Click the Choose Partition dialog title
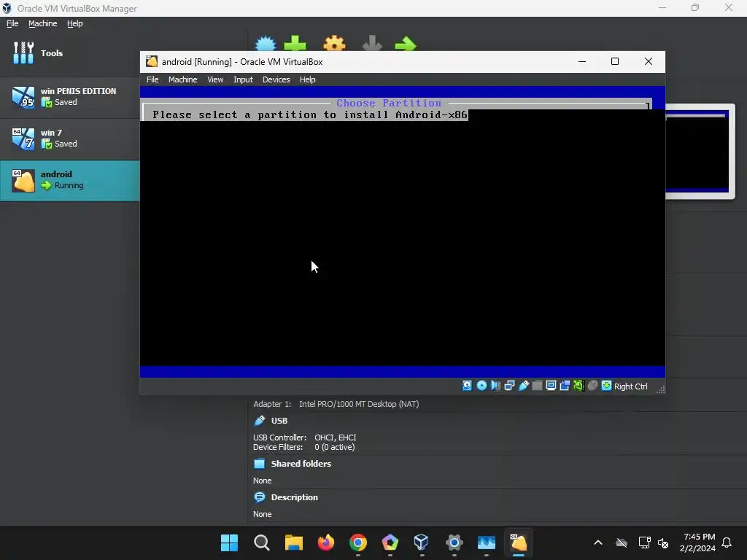The image size is (747, 560). (x=389, y=103)
